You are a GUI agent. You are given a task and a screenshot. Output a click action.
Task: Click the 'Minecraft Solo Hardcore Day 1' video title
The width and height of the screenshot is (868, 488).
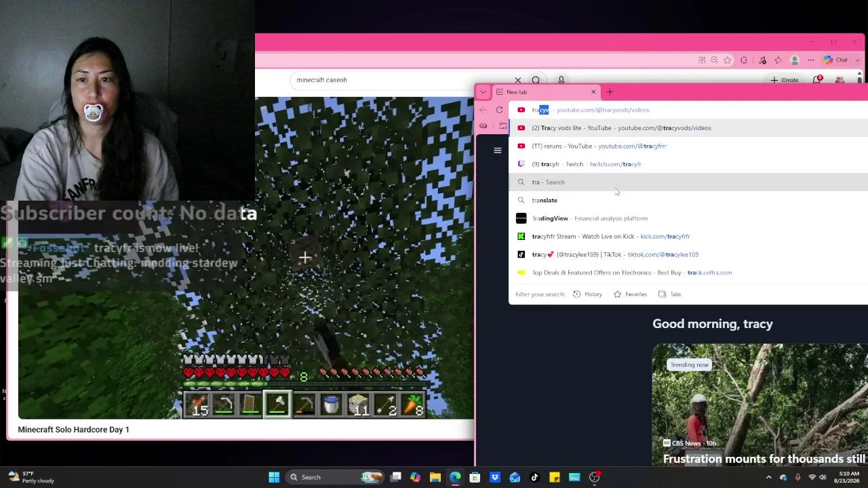point(73,430)
